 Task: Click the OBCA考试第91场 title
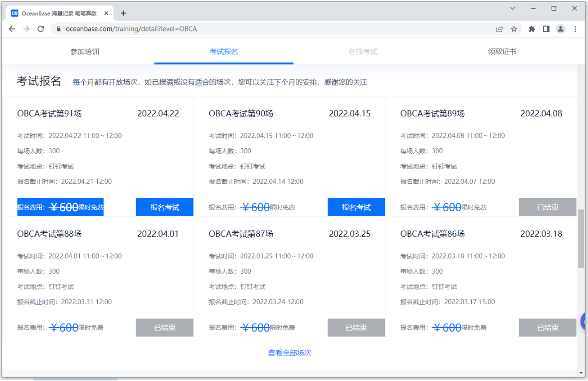tap(49, 113)
